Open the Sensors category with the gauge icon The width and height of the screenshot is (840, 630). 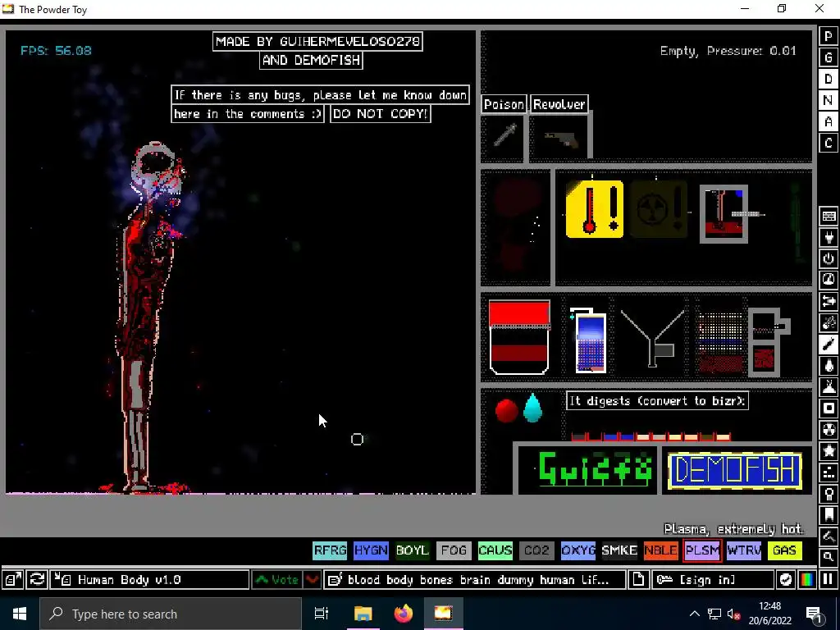(x=829, y=281)
